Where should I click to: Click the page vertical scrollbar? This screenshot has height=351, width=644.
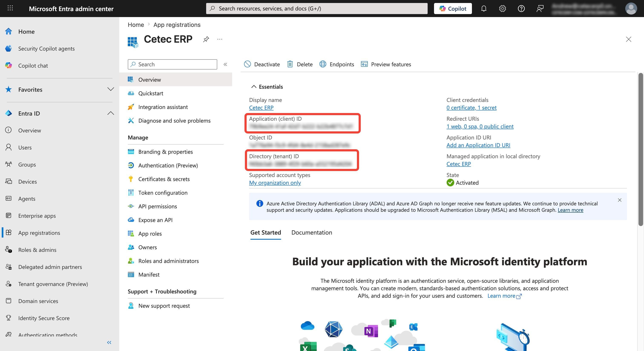(641, 149)
